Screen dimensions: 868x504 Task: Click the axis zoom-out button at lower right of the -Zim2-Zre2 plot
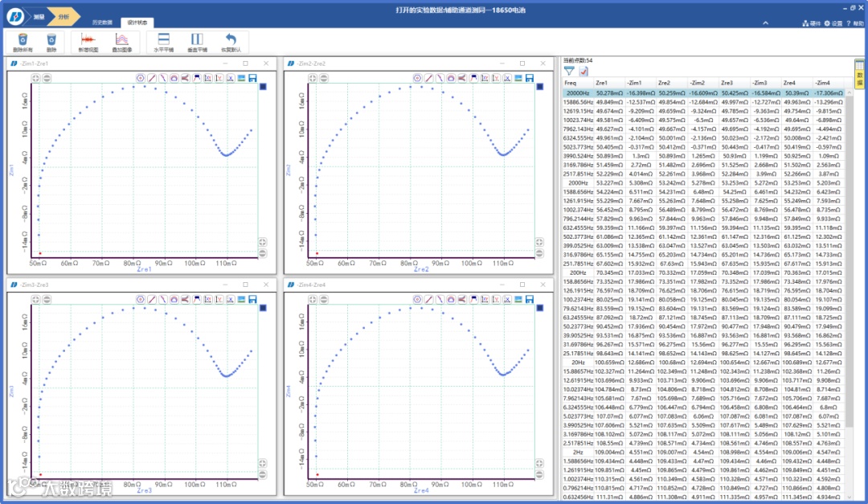tap(539, 253)
